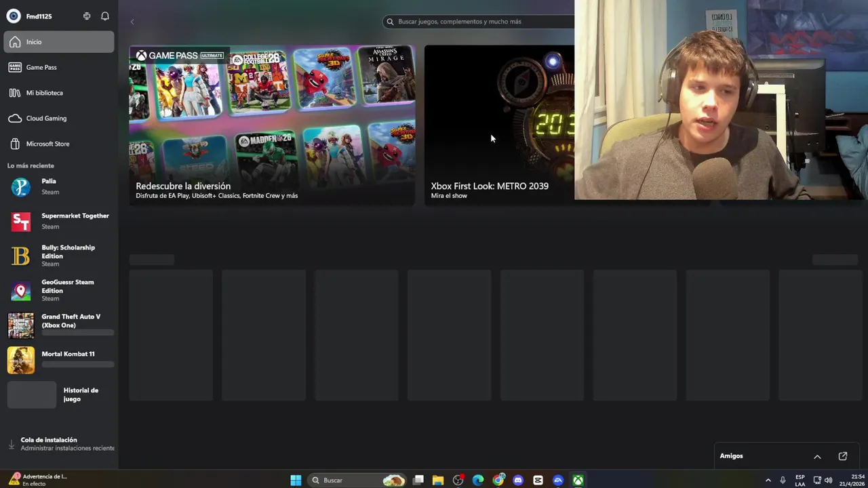The height and width of the screenshot is (488, 868).
Task: Click the microphone tray icon
Action: (x=783, y=480)
